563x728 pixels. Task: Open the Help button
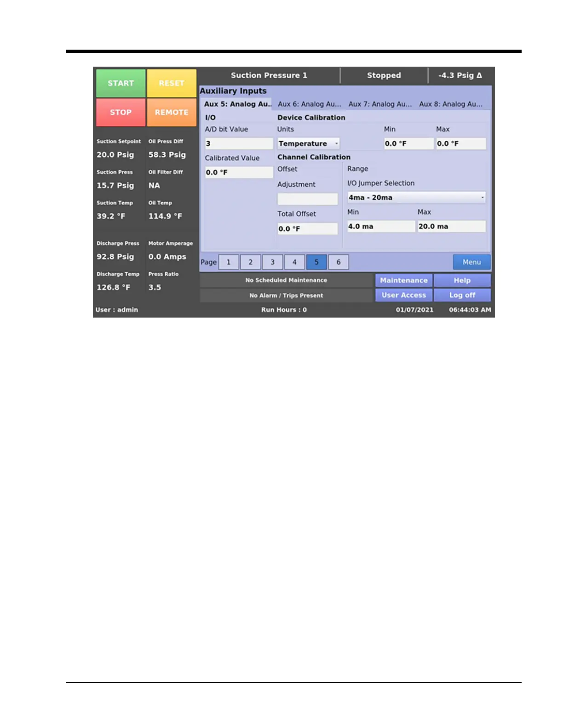(462, 280)
